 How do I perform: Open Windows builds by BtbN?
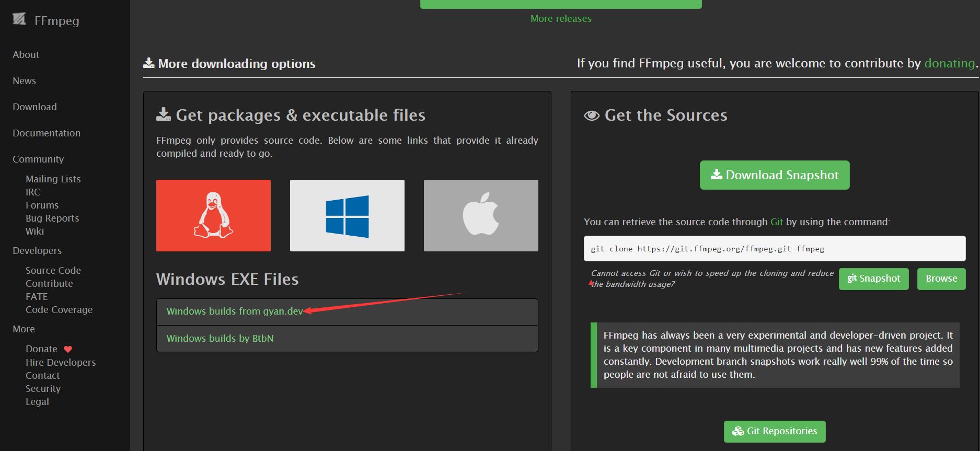(x=220, y=339)
